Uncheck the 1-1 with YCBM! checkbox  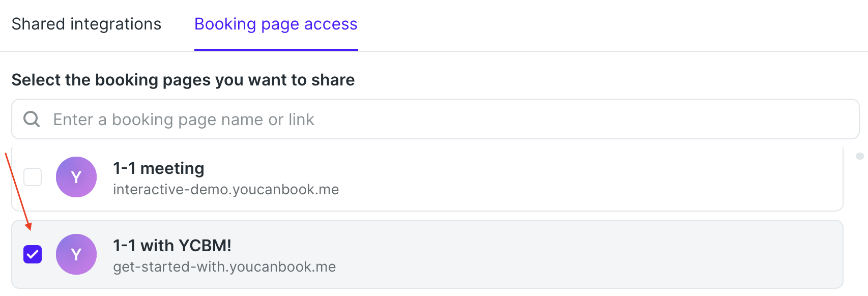33,254
